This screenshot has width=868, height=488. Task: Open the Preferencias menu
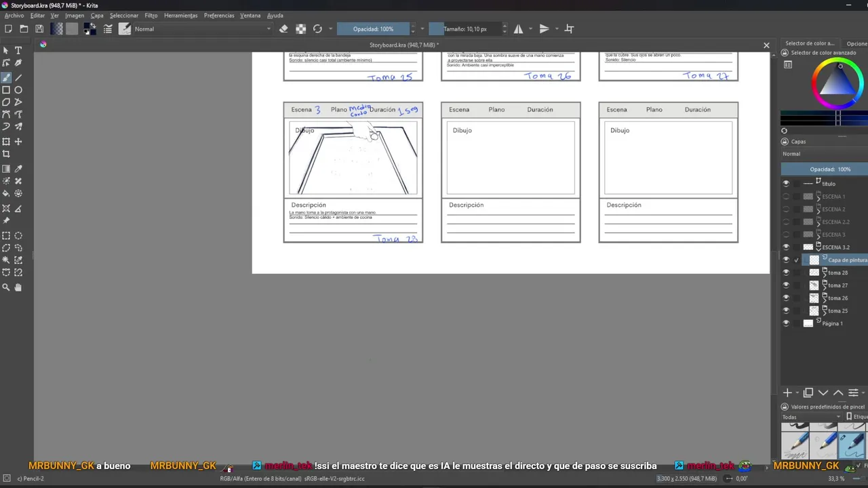pyautogui.click(x=219, y=16)
